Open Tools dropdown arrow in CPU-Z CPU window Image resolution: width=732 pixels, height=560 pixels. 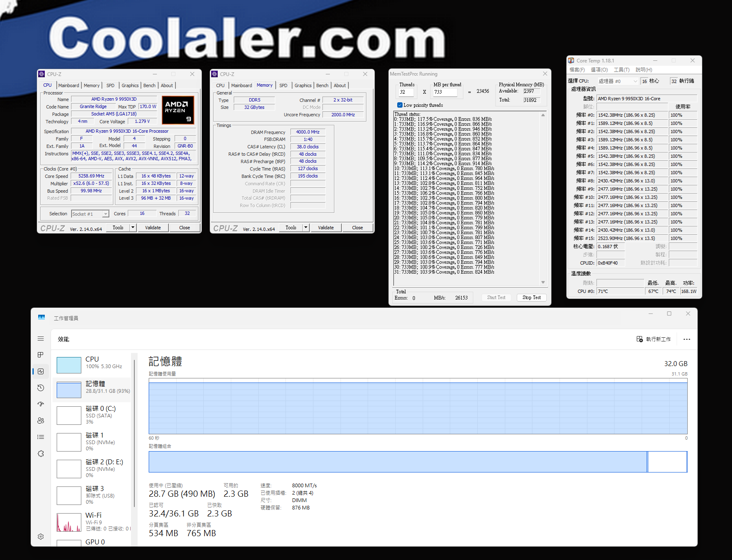tap(133, 227)
